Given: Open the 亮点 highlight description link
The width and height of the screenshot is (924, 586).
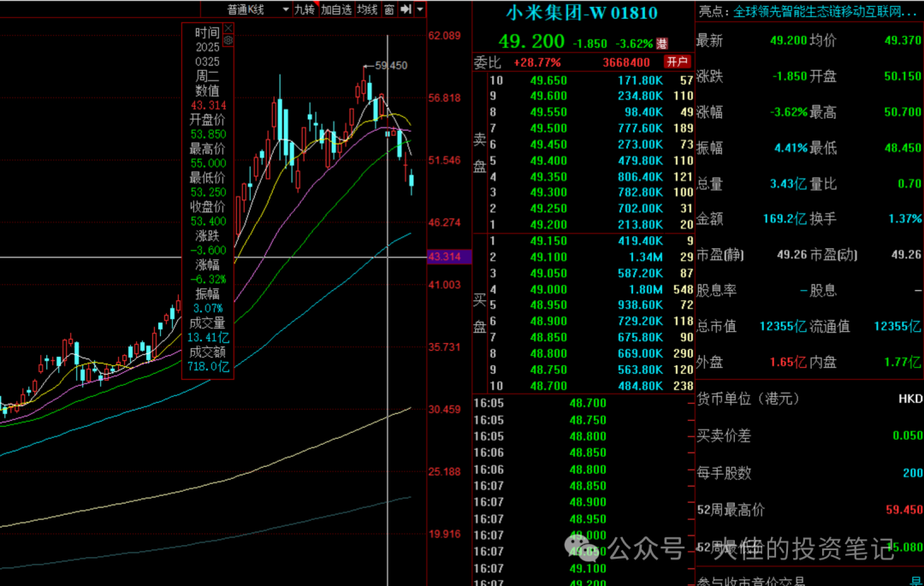Looking at the screenshot, I should click(825, 12).
